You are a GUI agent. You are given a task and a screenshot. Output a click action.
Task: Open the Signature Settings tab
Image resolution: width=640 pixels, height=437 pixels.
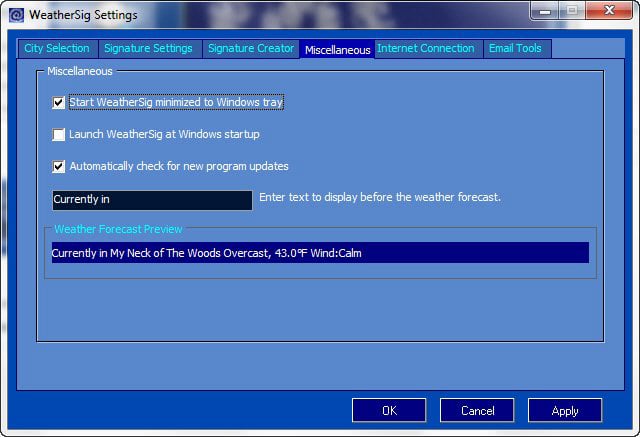point(149,48)
